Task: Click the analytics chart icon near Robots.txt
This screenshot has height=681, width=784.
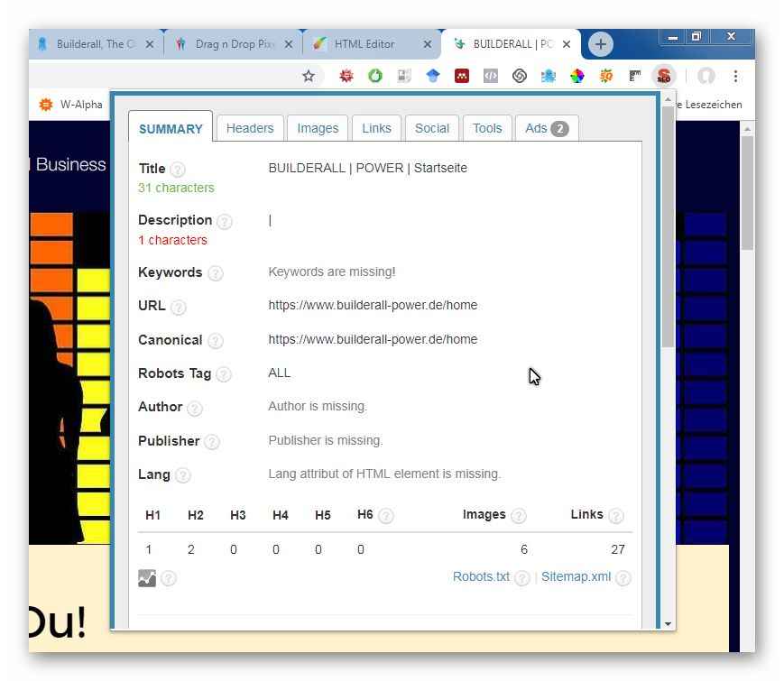Action: [x=148, y=577]
